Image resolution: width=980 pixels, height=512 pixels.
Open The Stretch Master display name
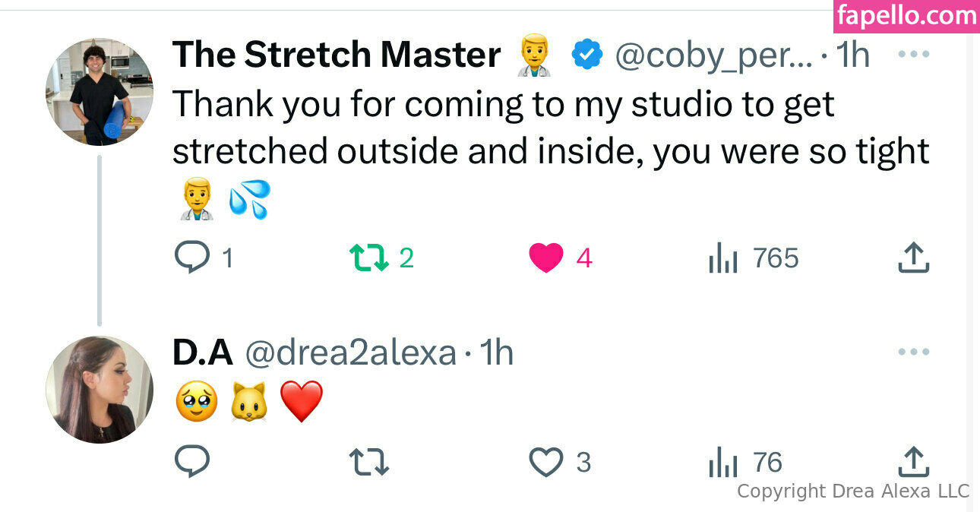coord(336,55)
